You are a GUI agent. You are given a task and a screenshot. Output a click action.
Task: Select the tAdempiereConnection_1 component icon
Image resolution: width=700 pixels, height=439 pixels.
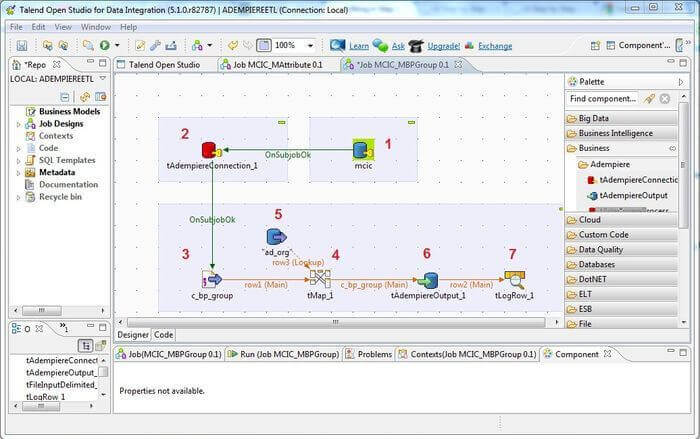pos(210,150)
